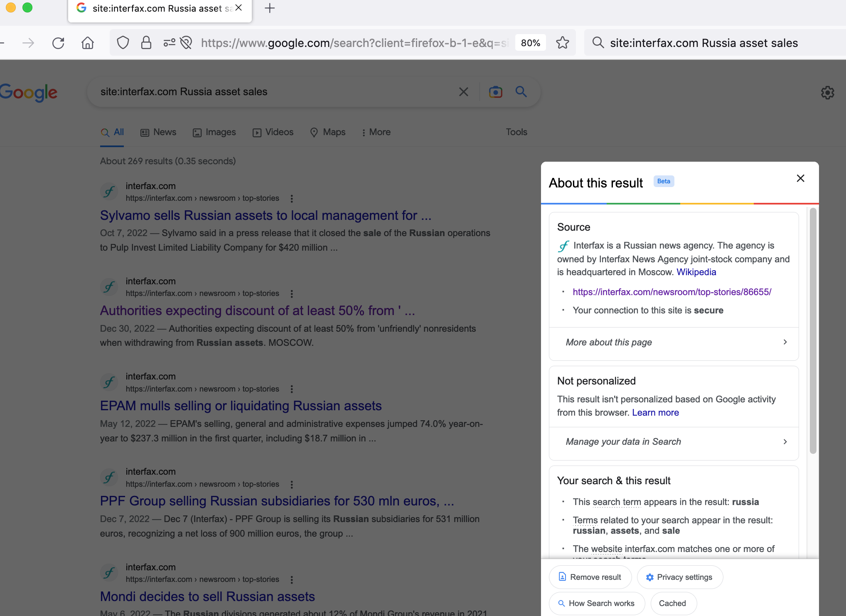Open three-dot menu for Sylvamo result

tap(292, 199)
